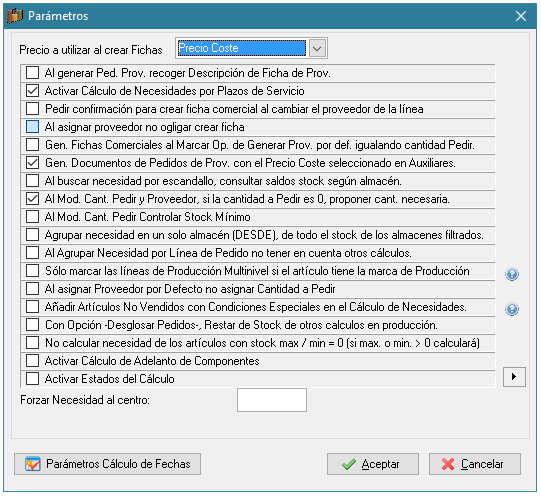Click the Parámetros title bar app icon
541x497 pixels.
coord(14,16)
